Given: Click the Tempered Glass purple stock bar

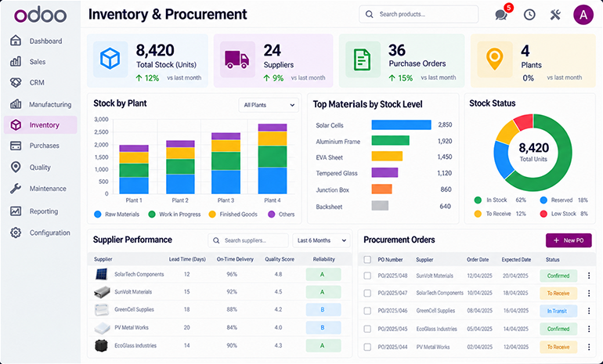Looking at the screenshot, I should click(385, 172).
